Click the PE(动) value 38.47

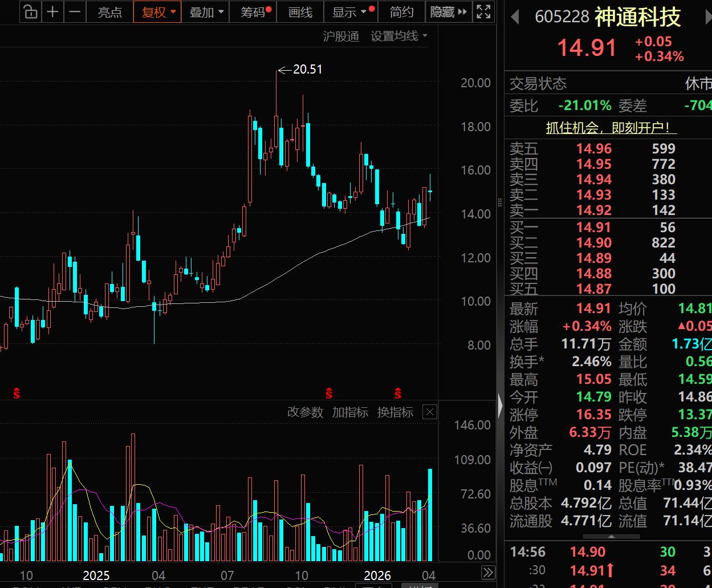(x=695, y=468)
